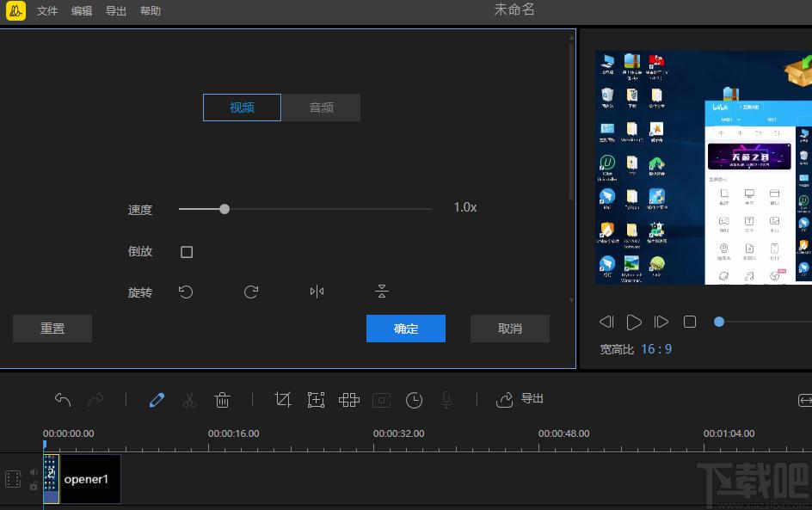Rotate video counterclockwise

186,292
